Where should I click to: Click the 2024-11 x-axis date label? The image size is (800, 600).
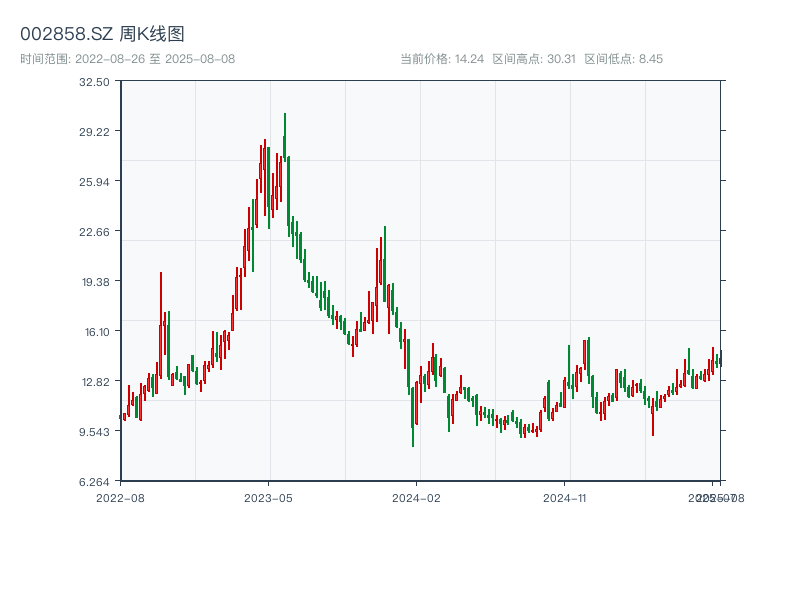click(564, 497)
